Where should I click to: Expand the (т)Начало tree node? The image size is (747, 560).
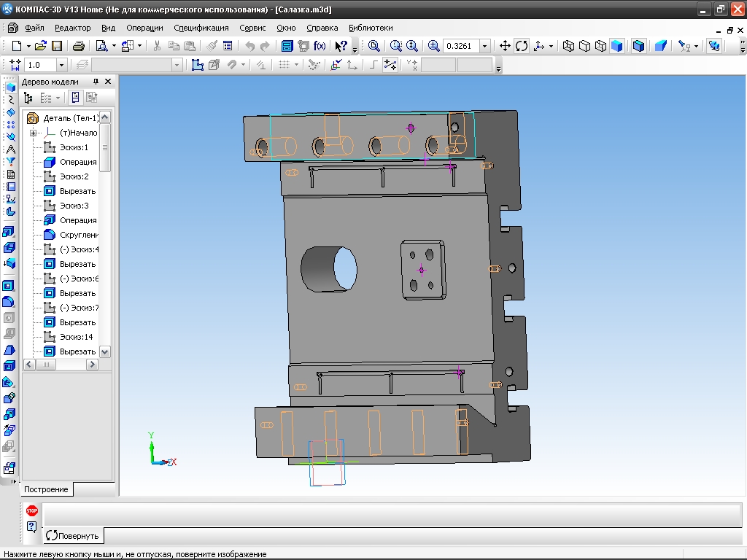34,133
